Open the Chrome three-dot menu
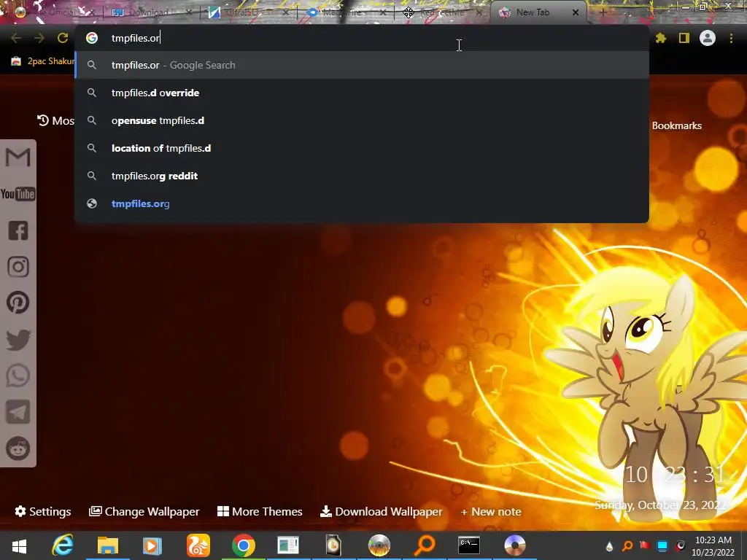The height and width of the screenshot is (560, 747). pos(731,38)
